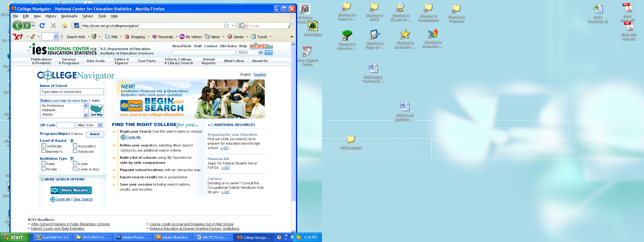The height and width of the screenshot is (242, 644).
Task: Check the Associate's checkbox
Action: click(x=75, y=146)
